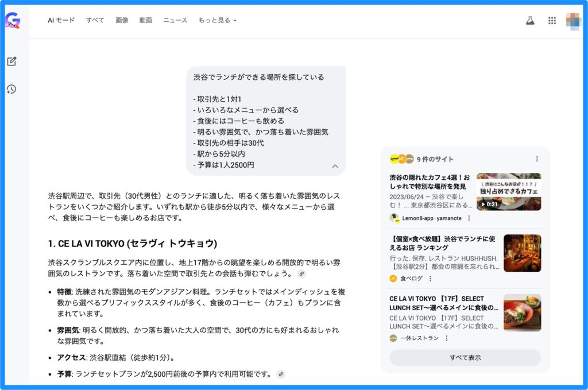Switch to the ニュース tab
Screen dimensions: 588x390
175,20
